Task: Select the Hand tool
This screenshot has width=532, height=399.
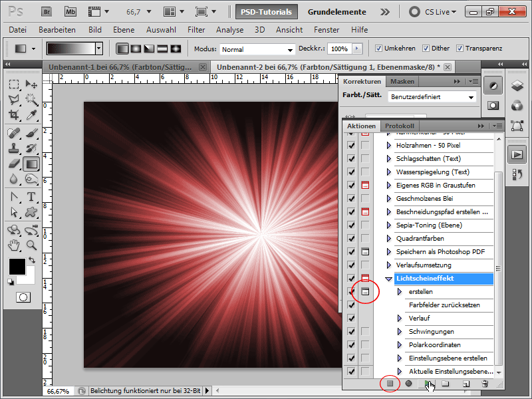Action: point(14,245)
